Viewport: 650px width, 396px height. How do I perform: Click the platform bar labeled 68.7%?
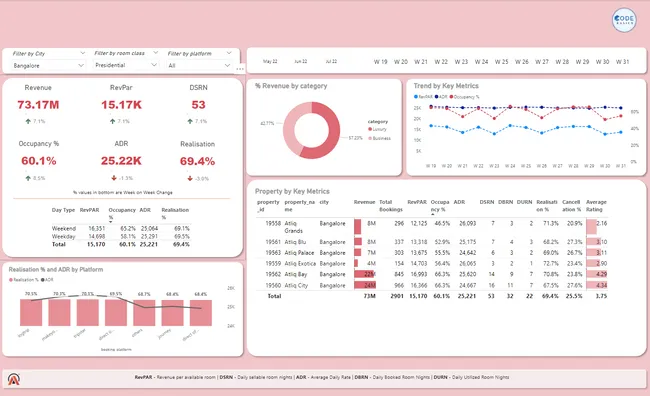pyautogui.click(x=144, y=313)
